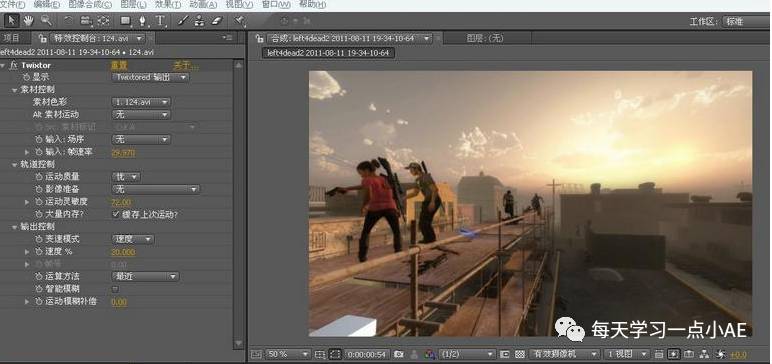Screen dimensions: 772x364
Task: Click the reset exposure aperture icon
Action: (x=721, y=354)
